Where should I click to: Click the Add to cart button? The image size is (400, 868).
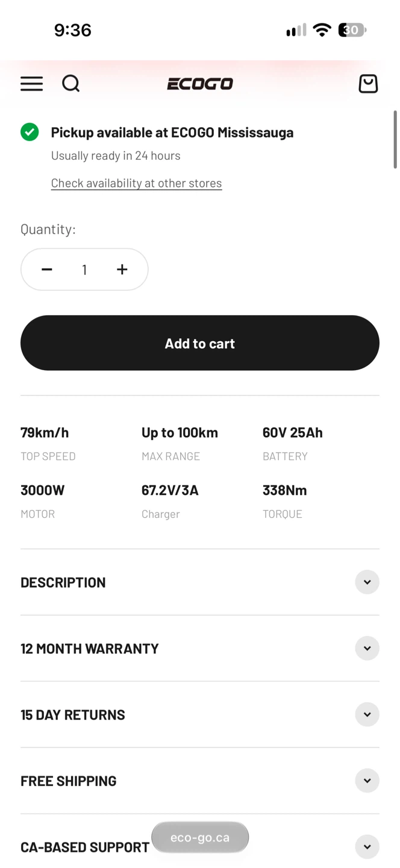[x=200, y=343]
